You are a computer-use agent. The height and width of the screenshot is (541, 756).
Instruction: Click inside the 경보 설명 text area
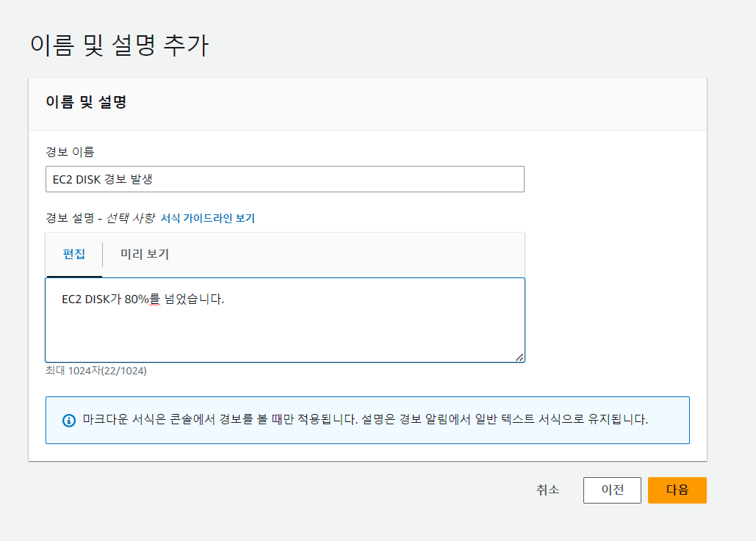(x=285, y=320)
